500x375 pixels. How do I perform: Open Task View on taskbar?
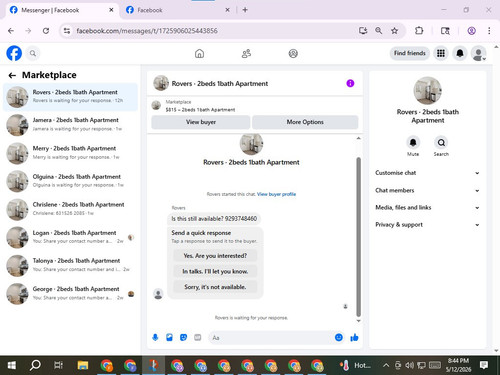pos(58,365)
